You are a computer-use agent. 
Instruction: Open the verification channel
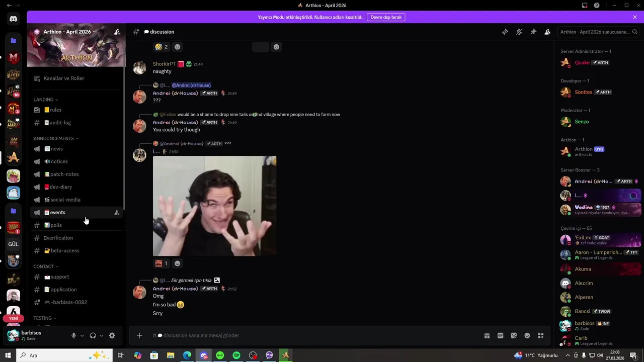(76, 238)
